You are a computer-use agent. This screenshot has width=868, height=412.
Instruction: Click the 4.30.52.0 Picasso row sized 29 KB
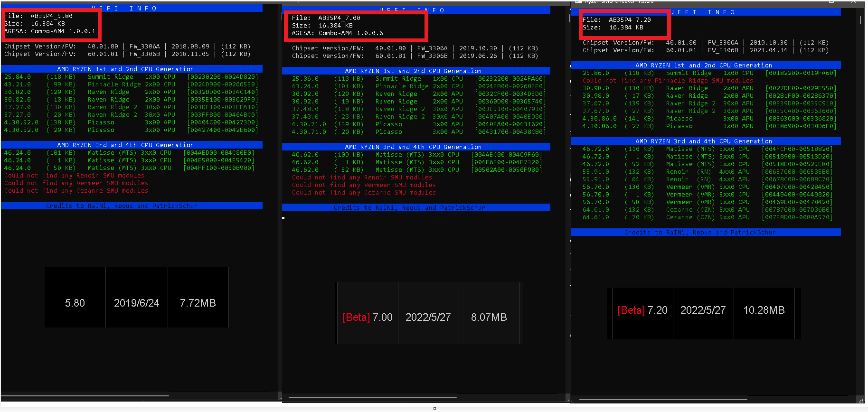click(x=131, y=130)
